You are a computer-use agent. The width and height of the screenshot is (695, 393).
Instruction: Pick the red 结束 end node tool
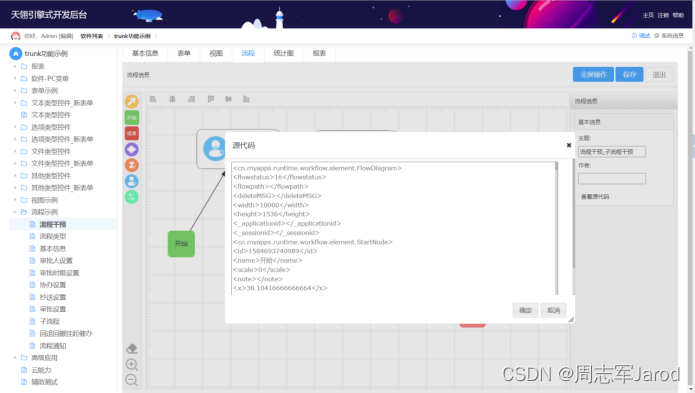tap(132, 133)
